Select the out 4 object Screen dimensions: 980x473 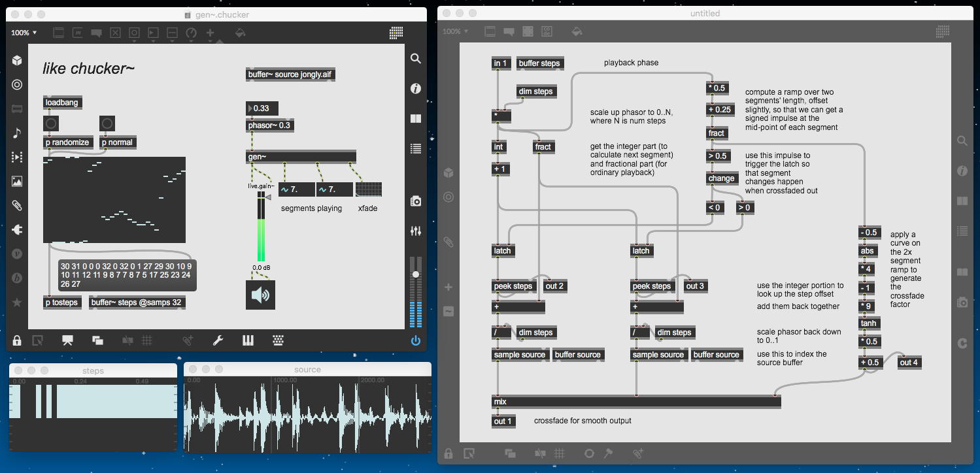coord(909,363)
